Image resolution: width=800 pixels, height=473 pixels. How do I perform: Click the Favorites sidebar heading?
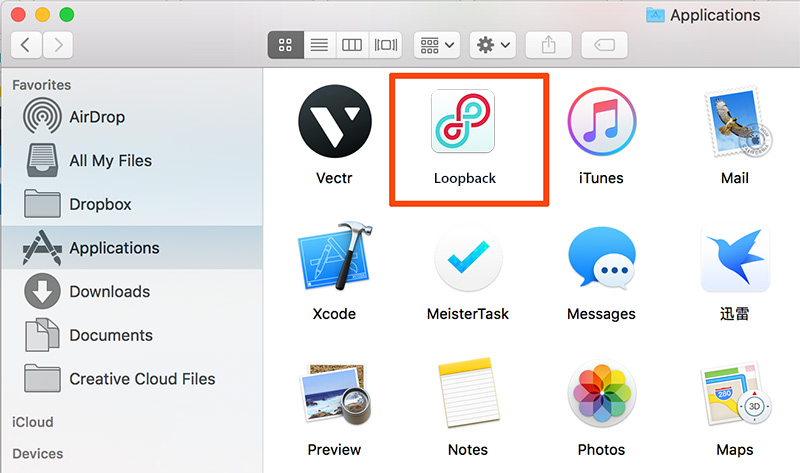pos(42,85)
